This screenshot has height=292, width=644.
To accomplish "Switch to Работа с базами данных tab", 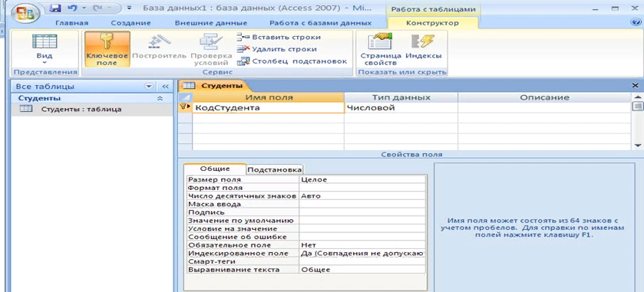I will click(x=320, y=23).
